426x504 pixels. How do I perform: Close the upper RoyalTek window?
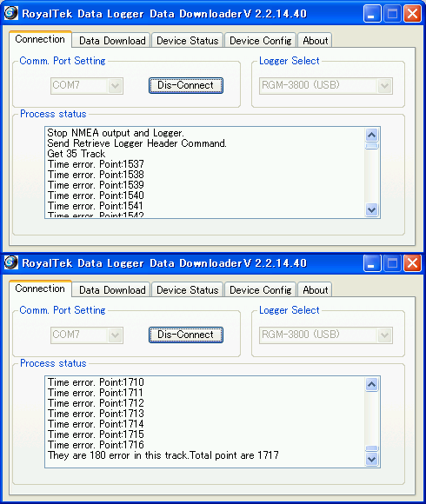(x=412, y=14)
